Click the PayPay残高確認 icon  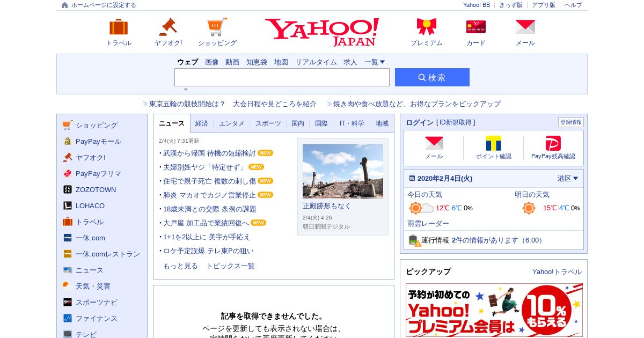[x=553, y=143]
